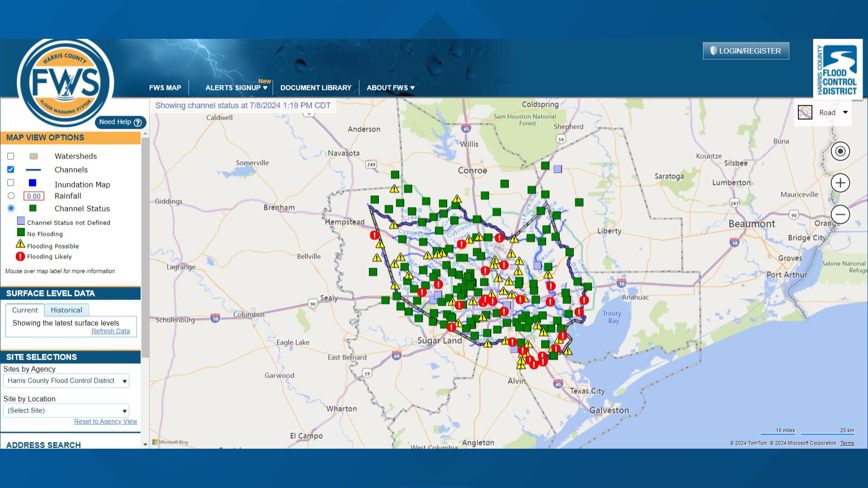The height and width of the screenshot is (488, 868).
Task: Click the Rainfall 0.00 value box
Action: pyautogui.click(x=33, y=196)
